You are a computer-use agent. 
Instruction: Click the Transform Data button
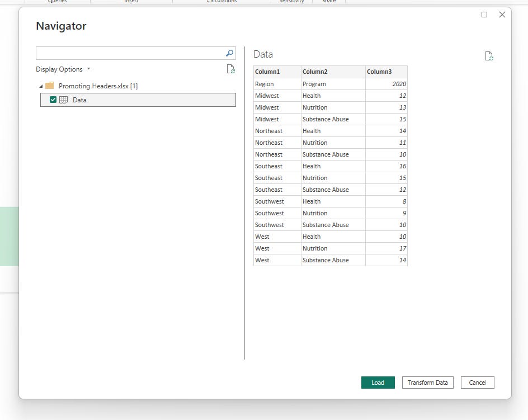pos(427,383)
